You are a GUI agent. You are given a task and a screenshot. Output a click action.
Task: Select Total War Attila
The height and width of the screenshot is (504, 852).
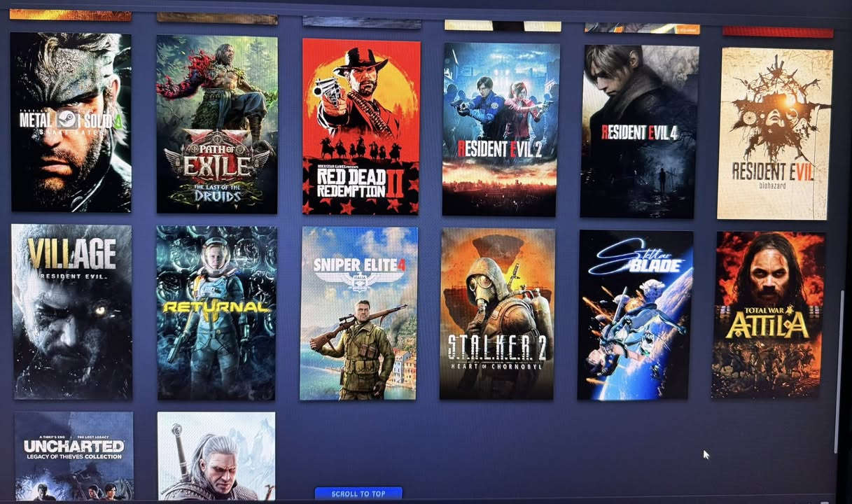770,313
